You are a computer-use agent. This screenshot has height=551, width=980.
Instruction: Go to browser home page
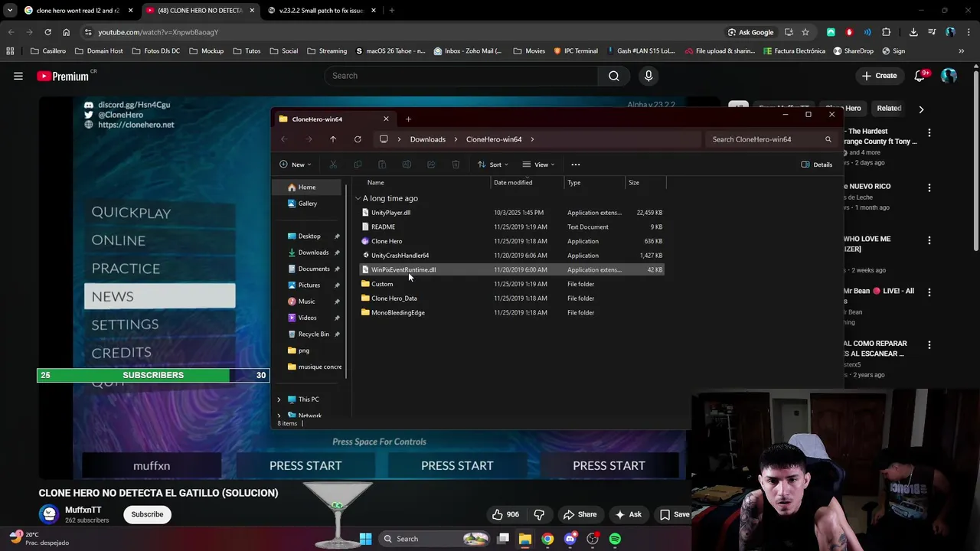coord(66,32)
